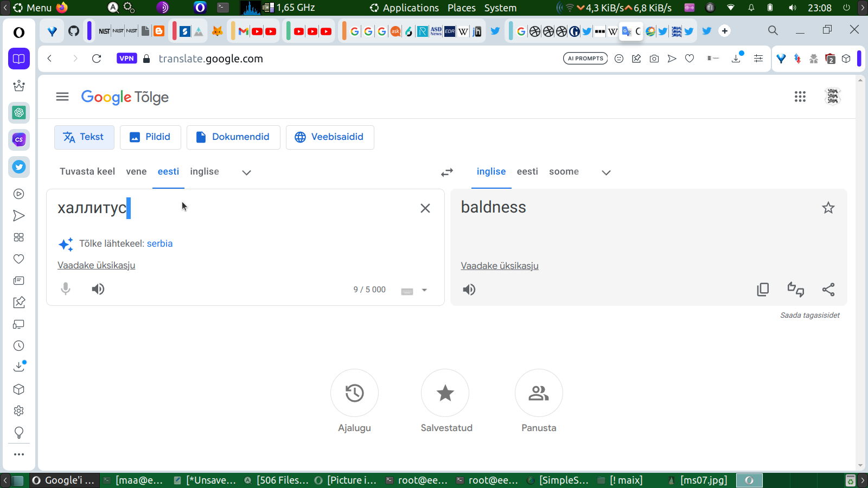Viewport: 868px width, 488px height.
Task: Share the translation
Action: point(828,290)
